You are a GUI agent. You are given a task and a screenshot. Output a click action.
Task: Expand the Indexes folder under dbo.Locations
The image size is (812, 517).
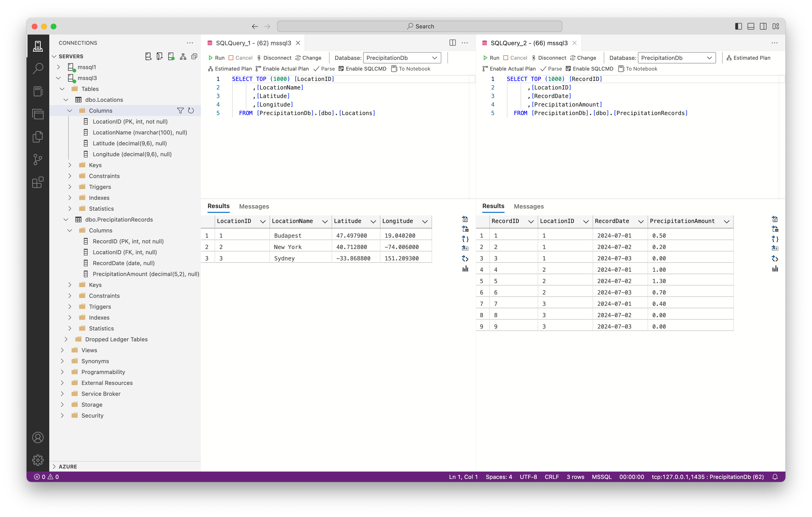70,197
